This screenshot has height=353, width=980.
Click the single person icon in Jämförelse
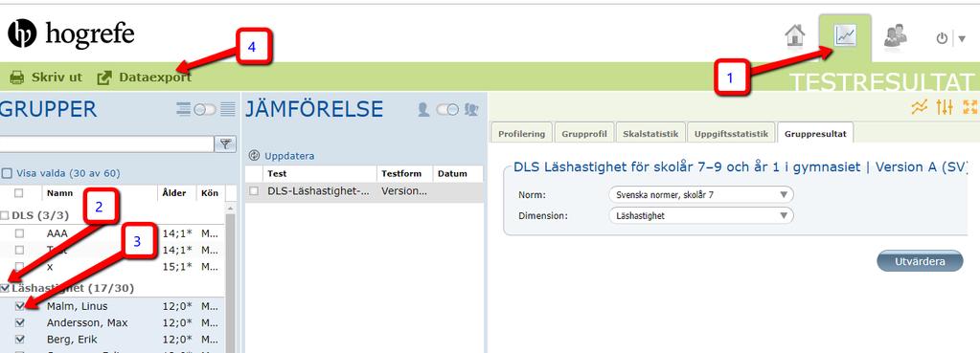point(423,110)
